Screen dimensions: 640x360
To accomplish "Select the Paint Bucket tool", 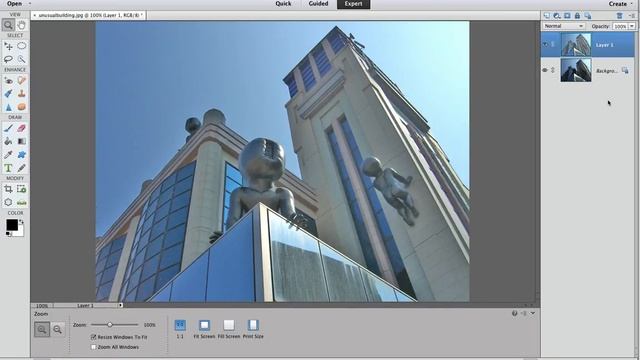I will [8, 141].
